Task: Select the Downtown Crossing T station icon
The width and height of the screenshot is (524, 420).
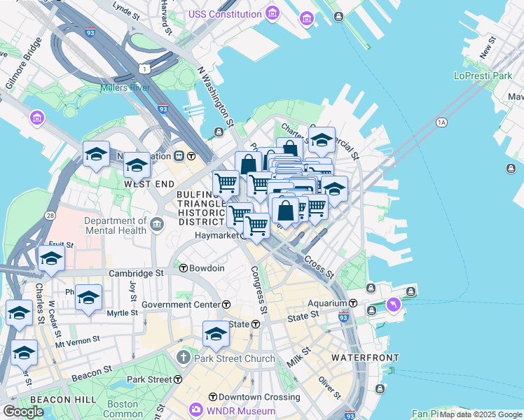Action: pos(213,397)
